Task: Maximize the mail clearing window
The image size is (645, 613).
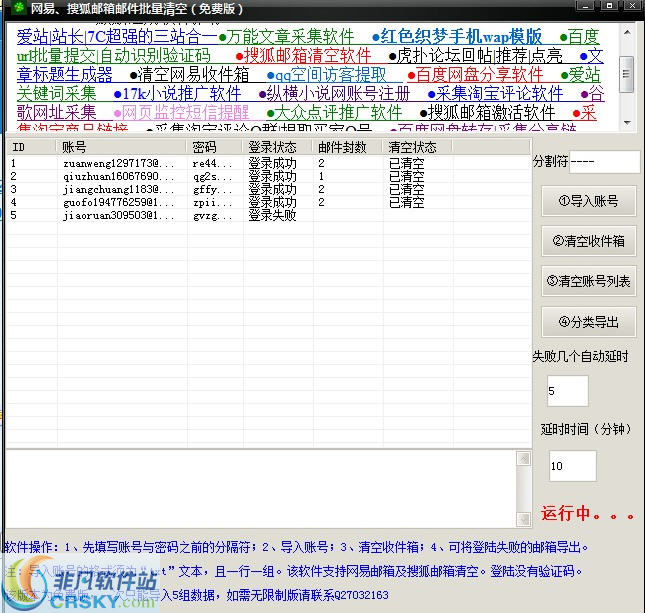Action: coord(609,6)
